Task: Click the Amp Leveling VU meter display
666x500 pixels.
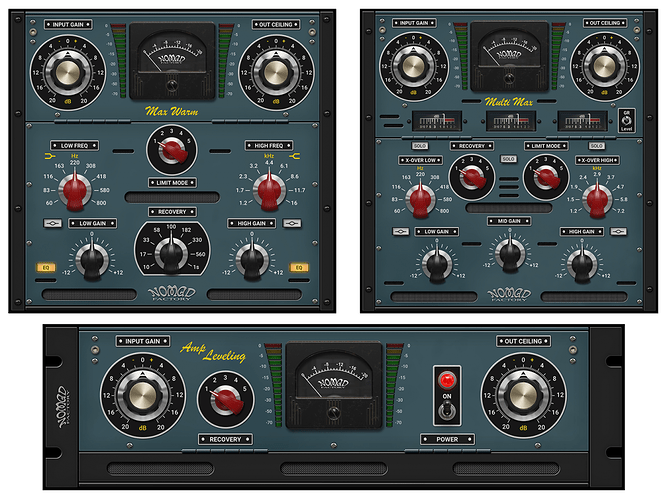Action: pyautogui.click(x=333, y=384)
